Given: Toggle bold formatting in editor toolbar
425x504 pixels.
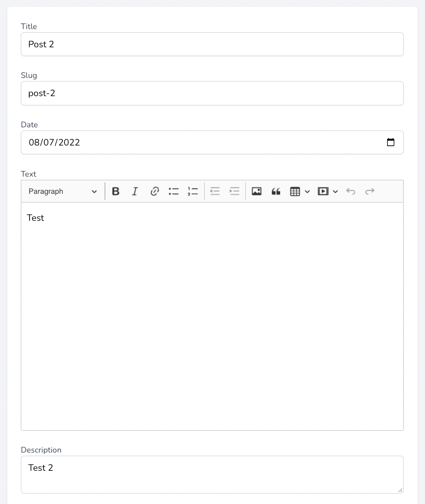Looking at the screenshot, I should [116, 192].
